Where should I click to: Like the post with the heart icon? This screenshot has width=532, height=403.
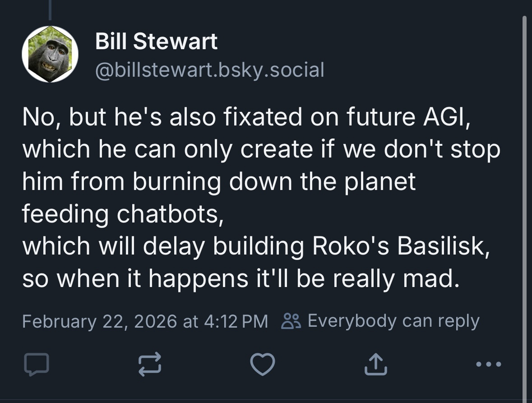point(262,365)
